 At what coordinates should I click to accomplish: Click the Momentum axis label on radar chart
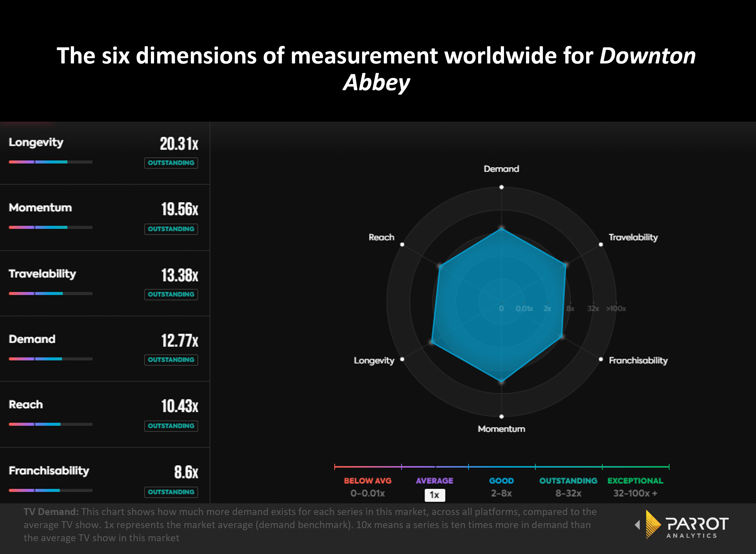point(501,429)
